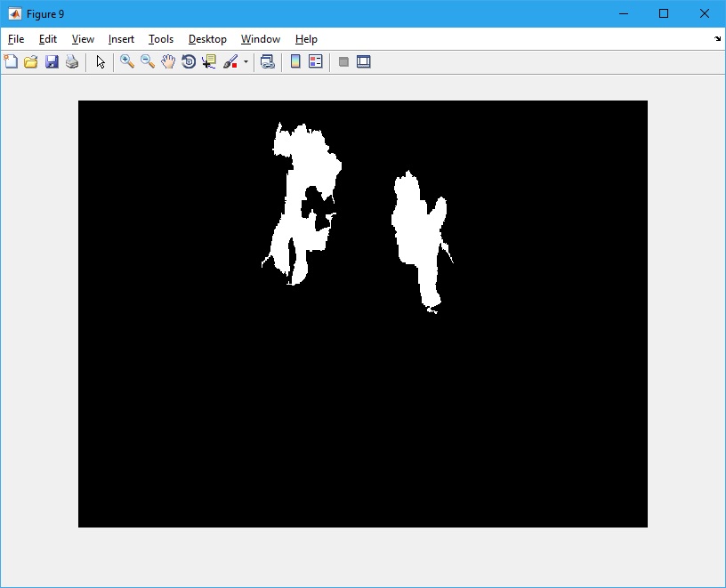The width and height of the screenshot is (726, 588).
Task: Click the Show Plot Tools and Dock button
Action: (364, 62)
